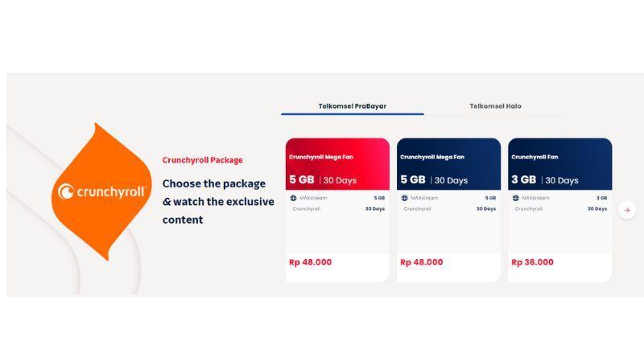
Task: Click Crunchyroll 30 Days row in middle card
Action: (449, 209)
